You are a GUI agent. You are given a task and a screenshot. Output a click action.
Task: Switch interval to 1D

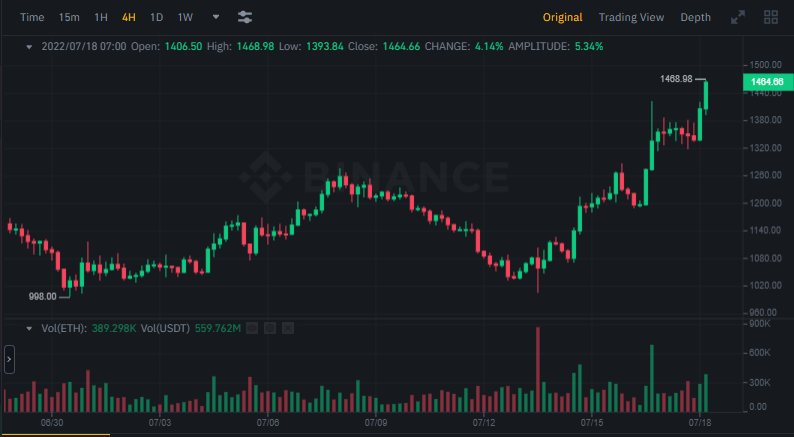[157, 17]
